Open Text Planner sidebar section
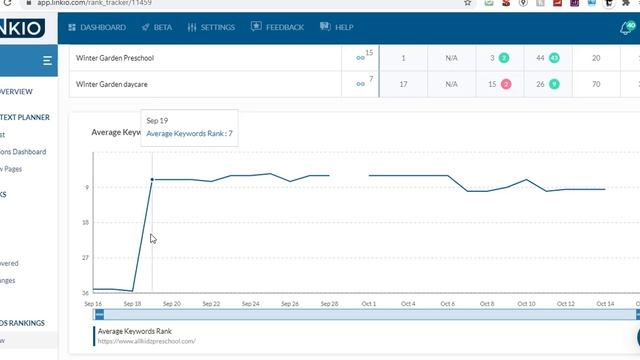This screenshot has width=640, height=360. (x=24, y=117)
